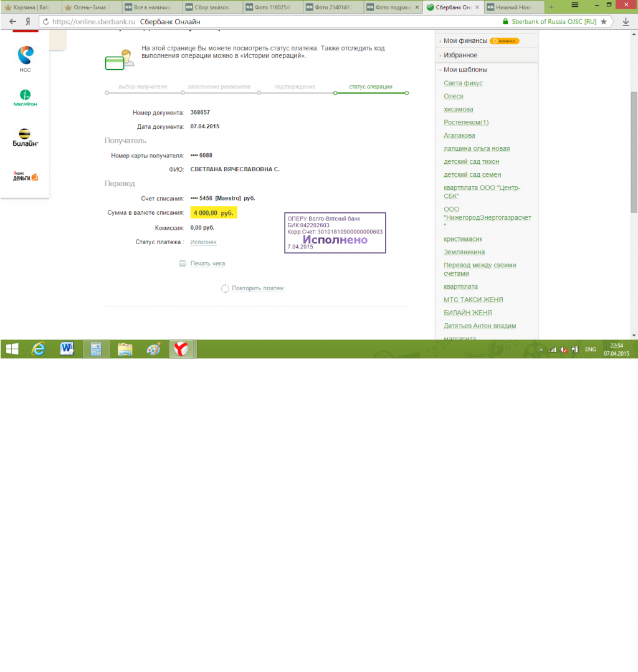Open template кристимасик
This screenshot has height=672, width=638.
point(463,239)
